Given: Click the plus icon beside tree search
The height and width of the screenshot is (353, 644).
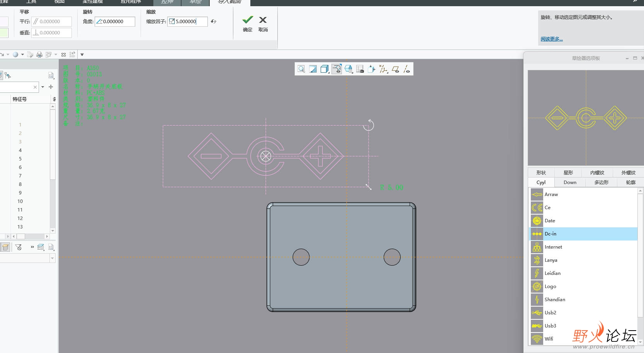Looking at the screenshot, I should (51, 87).
